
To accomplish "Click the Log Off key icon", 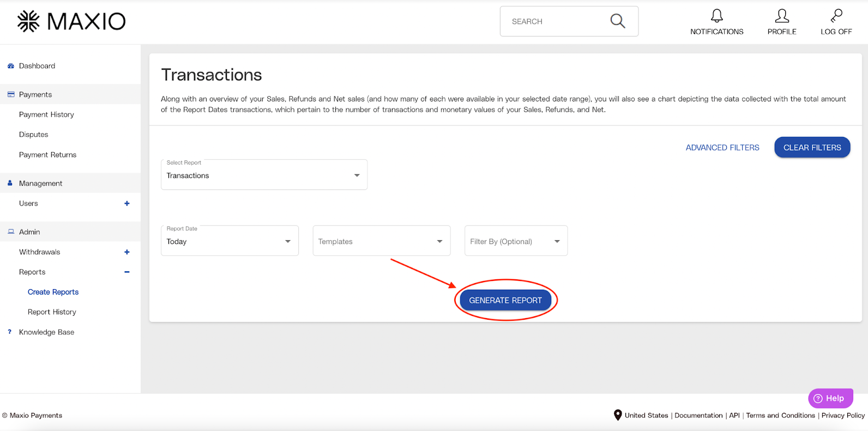I will tap(836, 16).
